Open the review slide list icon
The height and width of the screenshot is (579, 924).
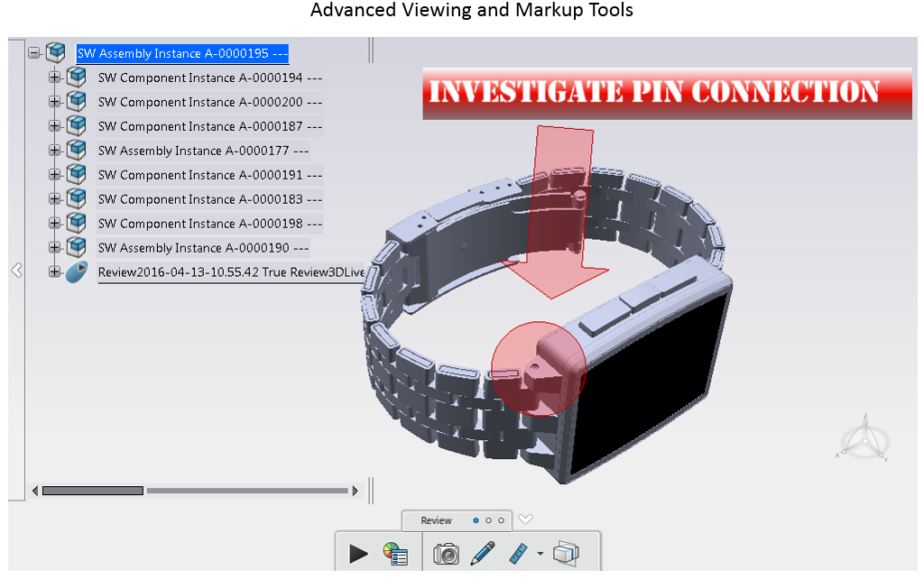click(x=395, y=553)
